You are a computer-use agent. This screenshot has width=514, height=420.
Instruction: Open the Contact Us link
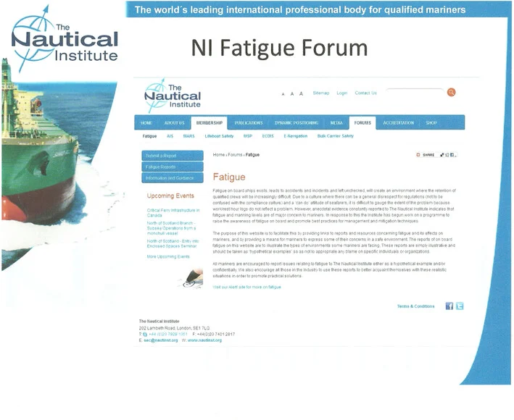click(366, 93)
